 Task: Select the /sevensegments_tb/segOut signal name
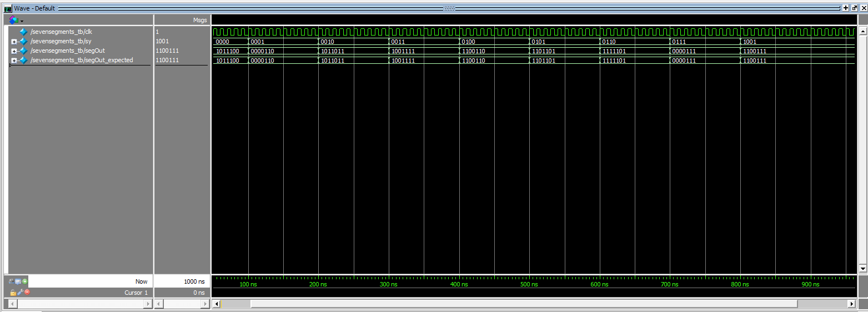(x=67, y=51)
